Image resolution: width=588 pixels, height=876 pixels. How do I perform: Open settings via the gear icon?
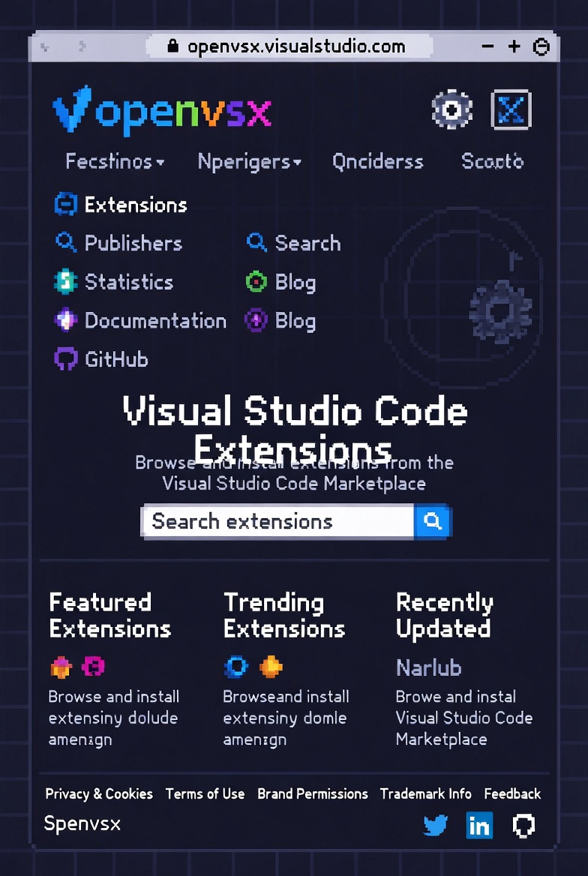point(451,109)
